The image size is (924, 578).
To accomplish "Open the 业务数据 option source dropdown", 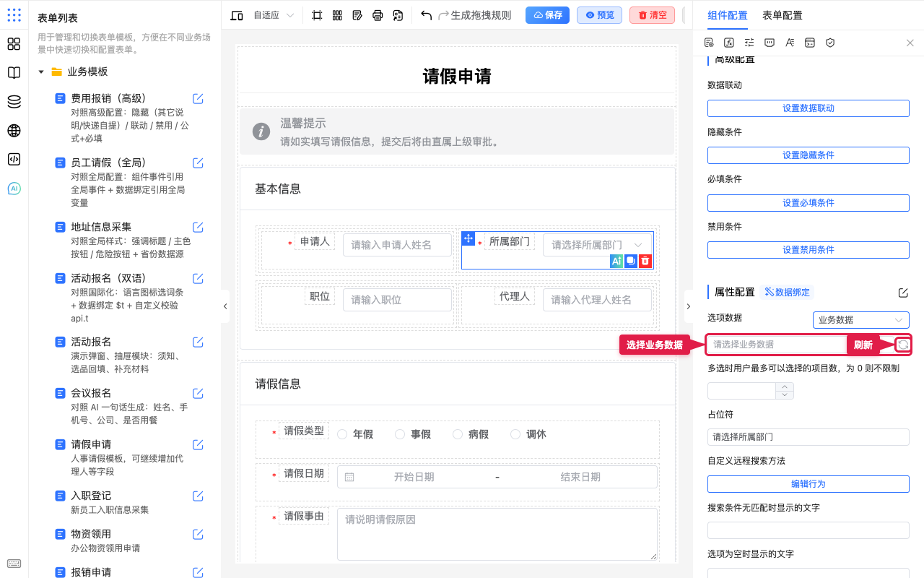I will pos(860,320).
